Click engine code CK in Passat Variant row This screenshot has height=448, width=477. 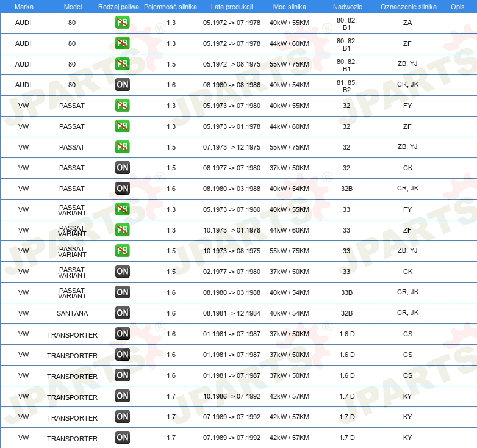click(407, 272)
